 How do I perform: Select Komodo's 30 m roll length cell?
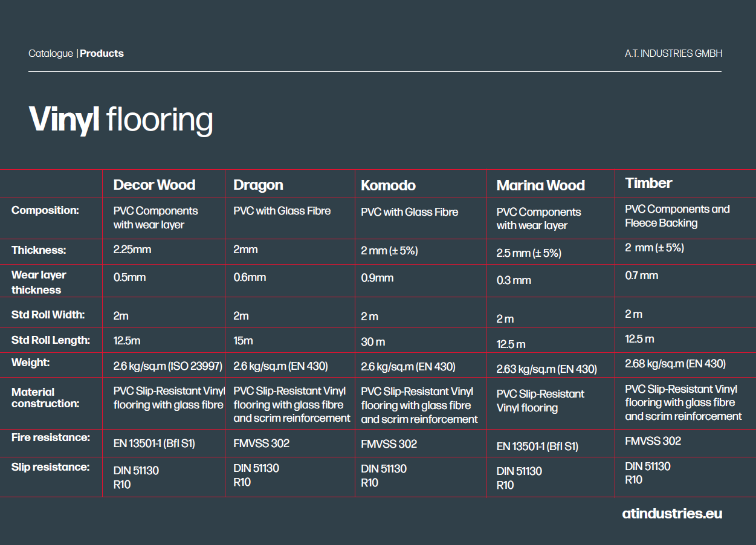[x=373, y=342]
